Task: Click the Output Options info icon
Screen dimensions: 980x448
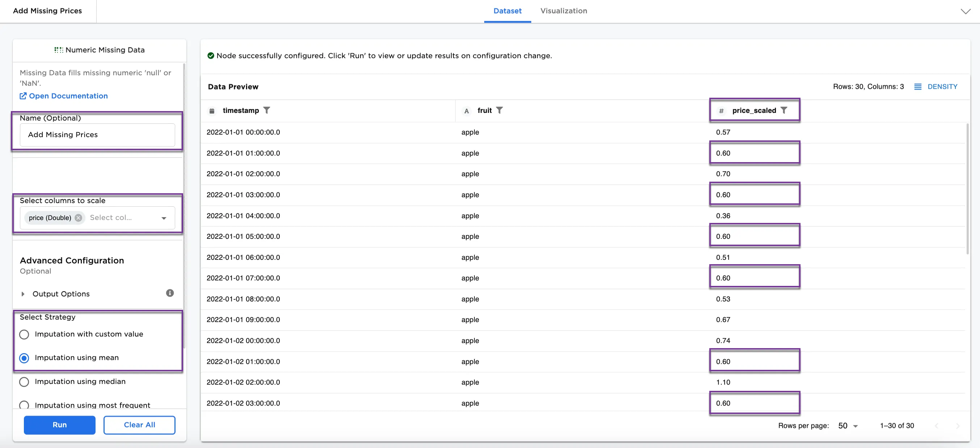Action: 170,293
